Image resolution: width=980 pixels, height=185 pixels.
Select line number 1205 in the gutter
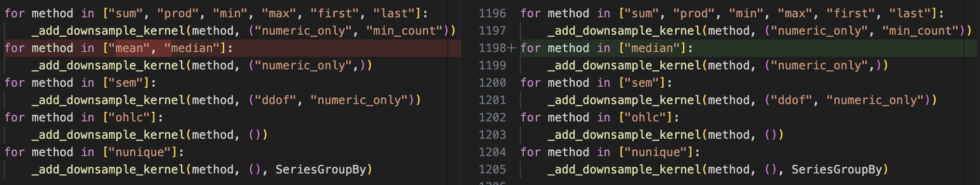tap(492, 170)
